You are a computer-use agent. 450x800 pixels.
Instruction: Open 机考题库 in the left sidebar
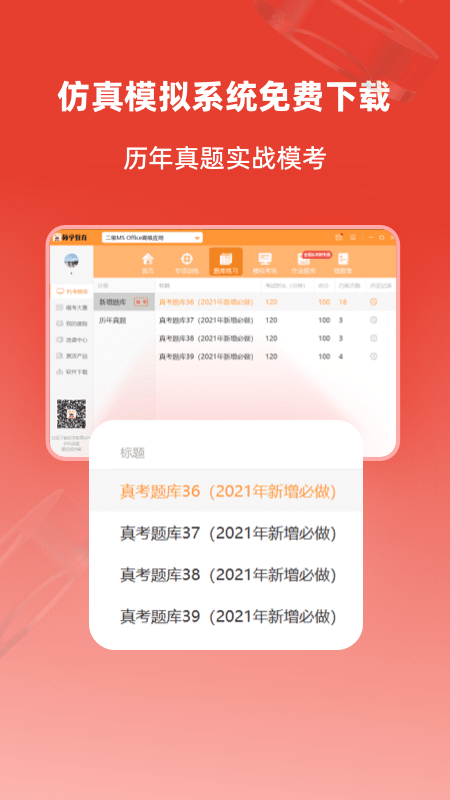point(72,291)
